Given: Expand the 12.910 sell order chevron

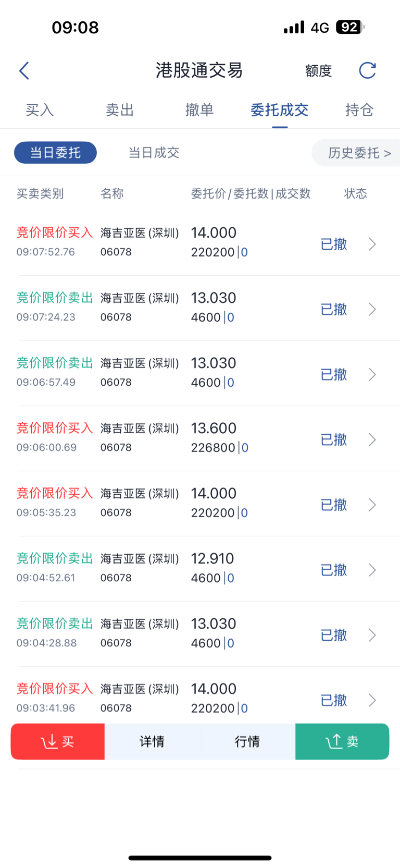Looking at the screenshot, I should 372,570.
